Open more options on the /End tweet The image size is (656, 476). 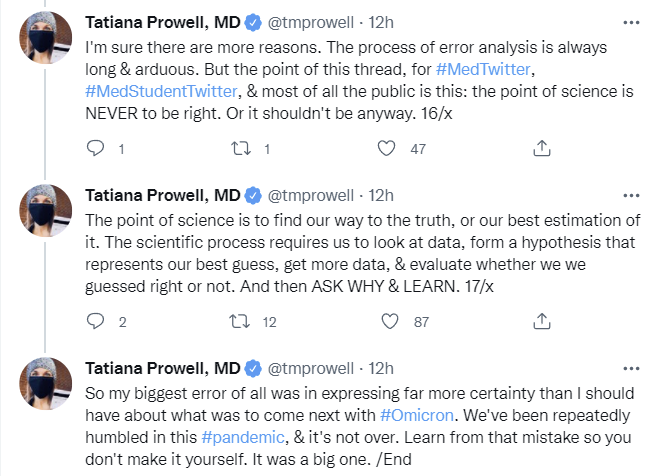pos(626,367)
